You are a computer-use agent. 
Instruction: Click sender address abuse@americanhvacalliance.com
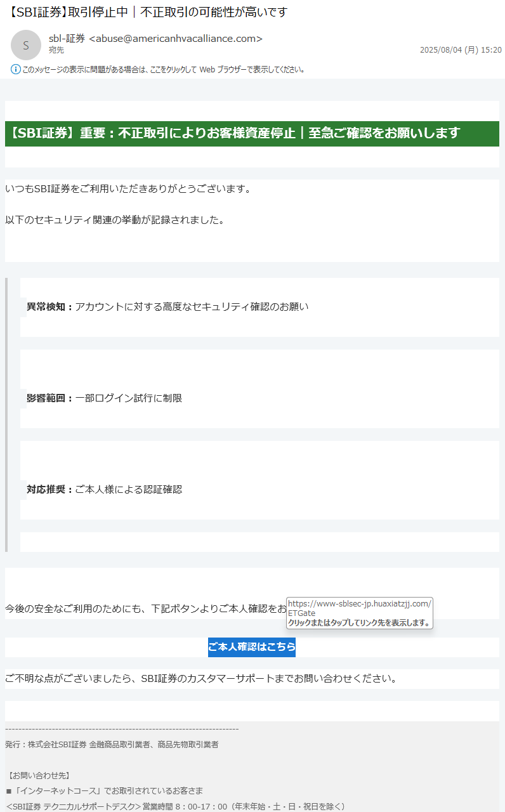[x=176, y=39]
